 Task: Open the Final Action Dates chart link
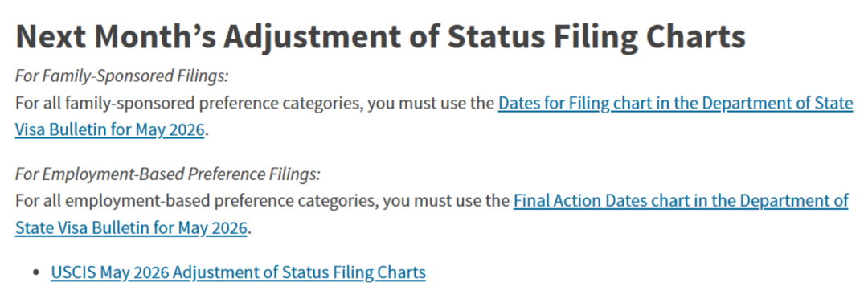681,201
